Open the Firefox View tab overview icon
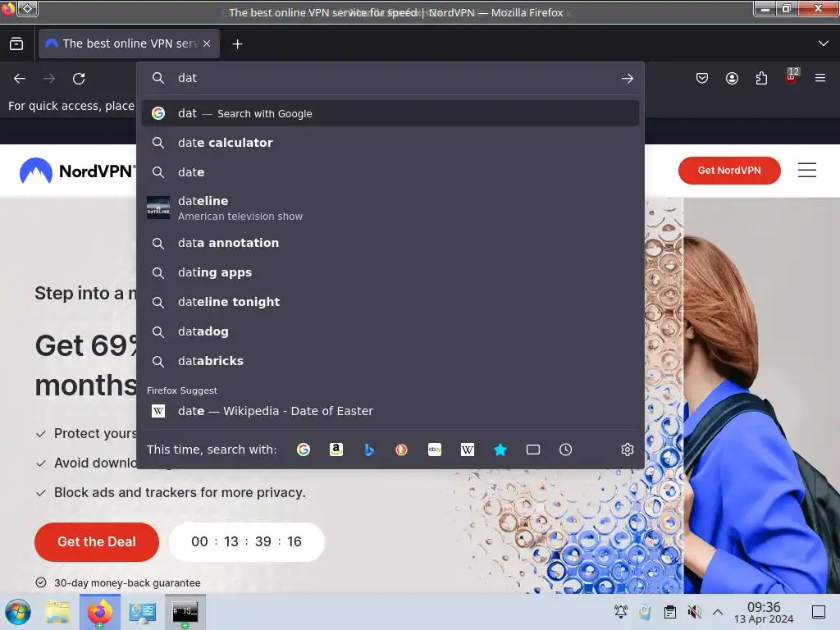840x630 pixels. (16, 44)
